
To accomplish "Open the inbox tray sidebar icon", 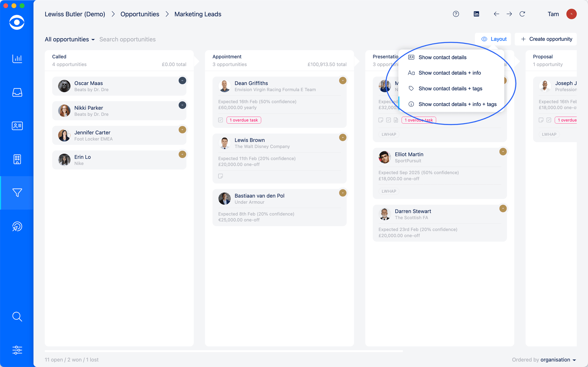I will click(x=17, y=92).
